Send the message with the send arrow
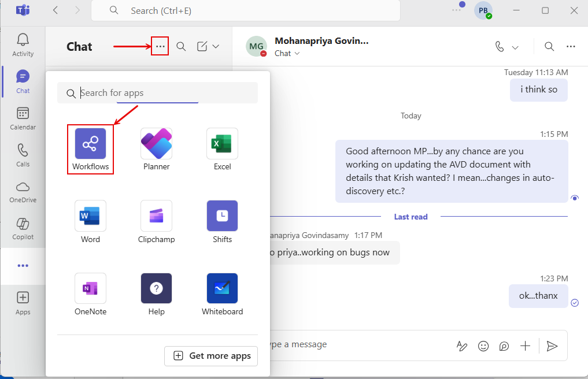The image size is (588, 379). pos(552,345)
